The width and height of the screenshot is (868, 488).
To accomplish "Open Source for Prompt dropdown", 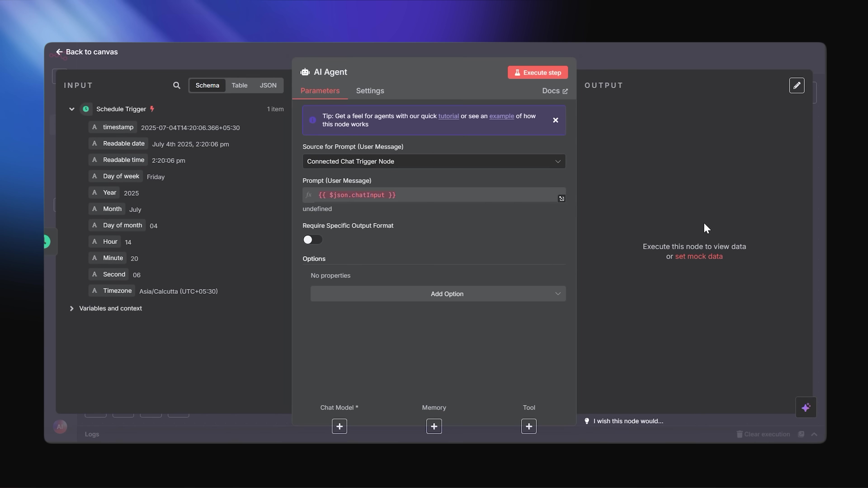I will tap(434, 162).
